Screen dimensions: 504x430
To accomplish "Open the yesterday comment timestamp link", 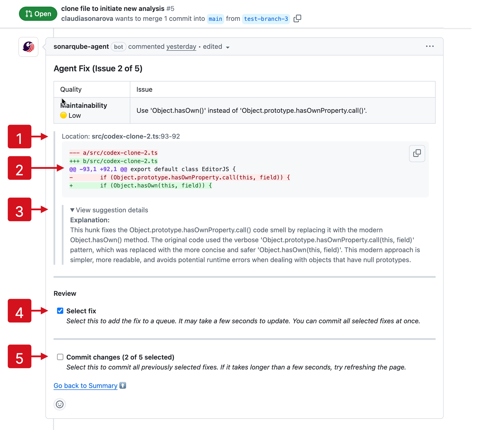I will (181, 46).
